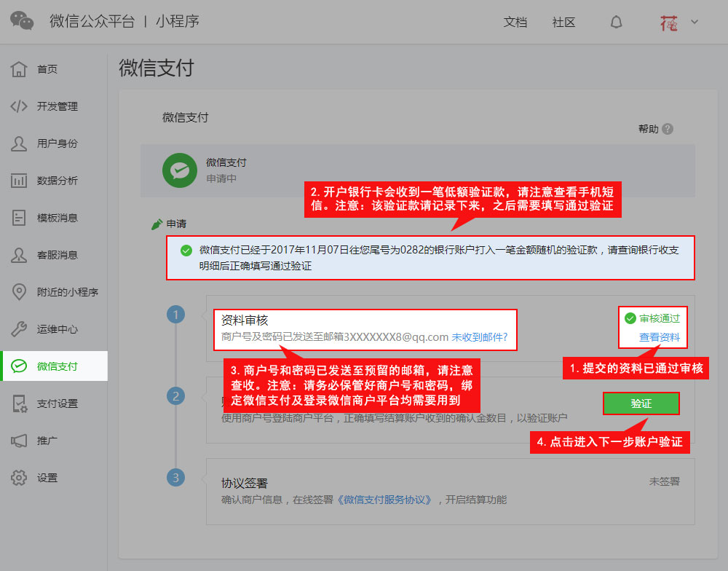Open the 运维中心 wrench icon
Image resolution: width=728 pixels, height=571 pixels.
(x=20, y=329)
